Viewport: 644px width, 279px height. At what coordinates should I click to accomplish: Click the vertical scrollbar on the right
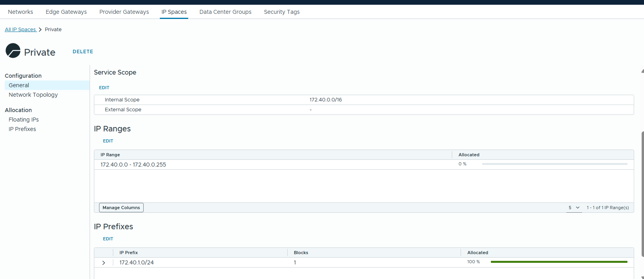[x=642, y=193]
